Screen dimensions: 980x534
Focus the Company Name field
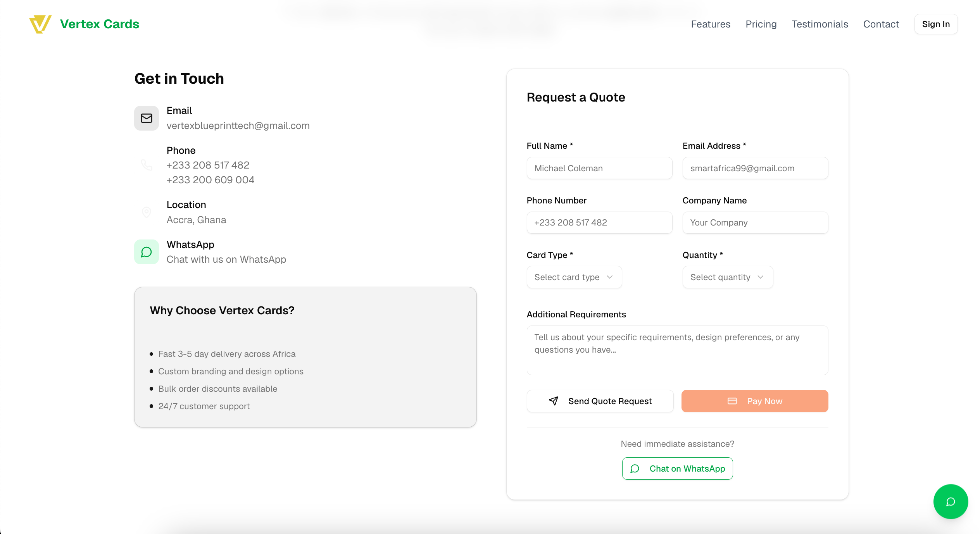point(755,222)
